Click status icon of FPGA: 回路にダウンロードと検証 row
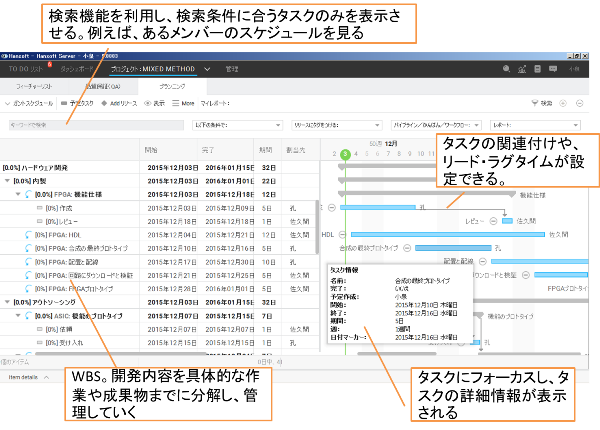The image size is (600, 430). [28, 275]
